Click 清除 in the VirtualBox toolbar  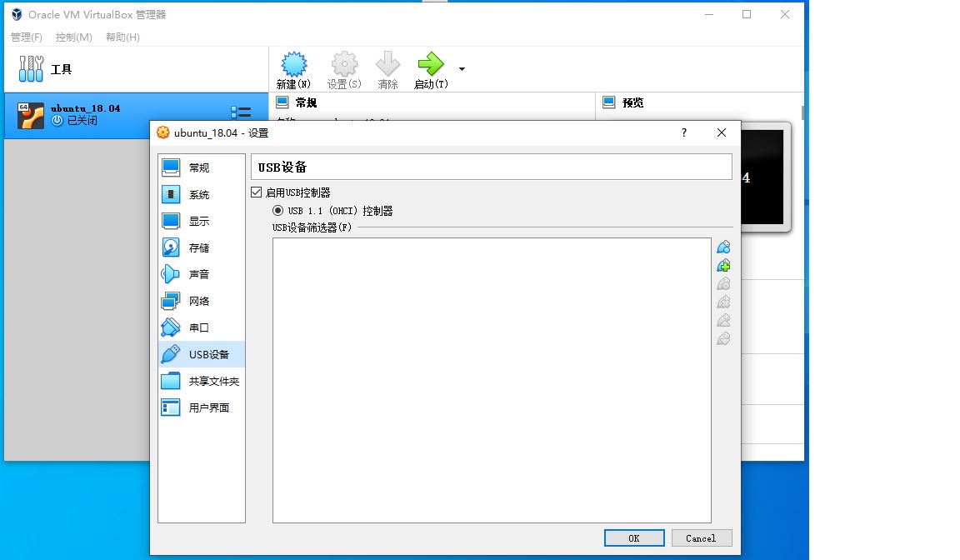387,70
